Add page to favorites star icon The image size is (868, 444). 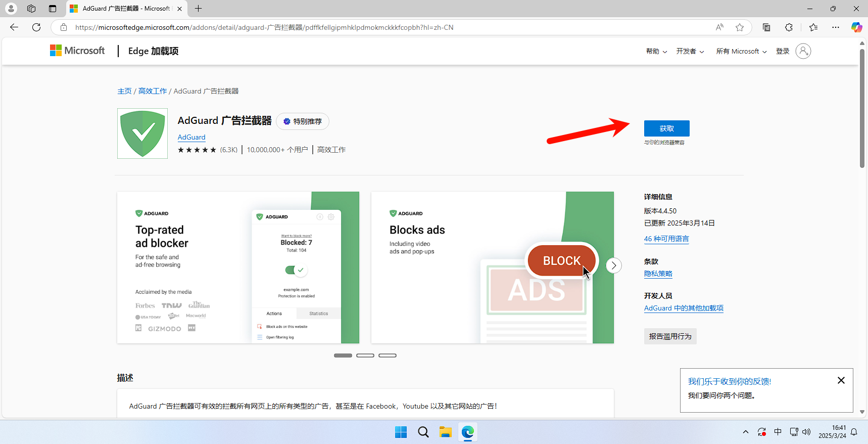coord(740,27)
